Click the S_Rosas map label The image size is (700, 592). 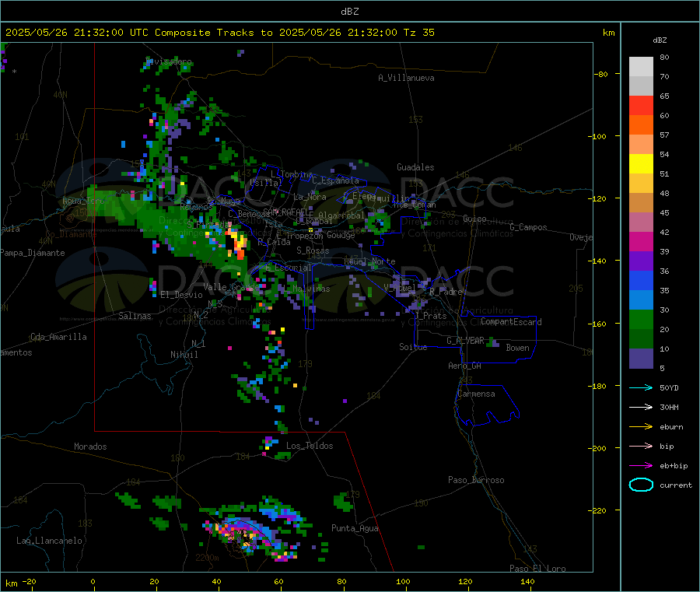click(313, 250)
